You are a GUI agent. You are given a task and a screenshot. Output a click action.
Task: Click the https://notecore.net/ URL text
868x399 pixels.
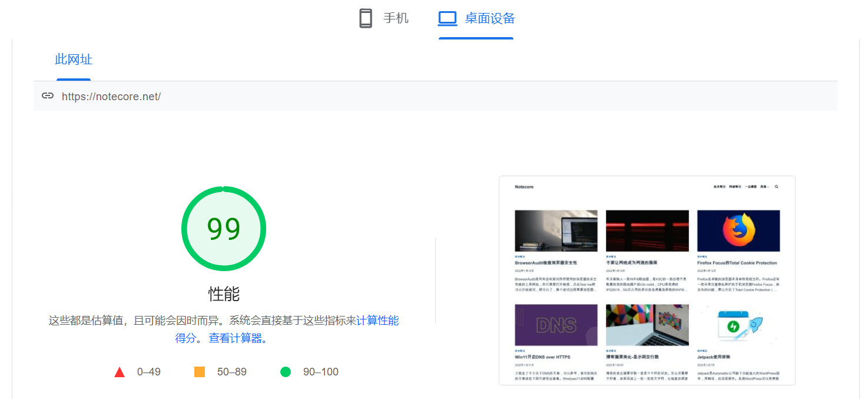click(x=111, y=97)
